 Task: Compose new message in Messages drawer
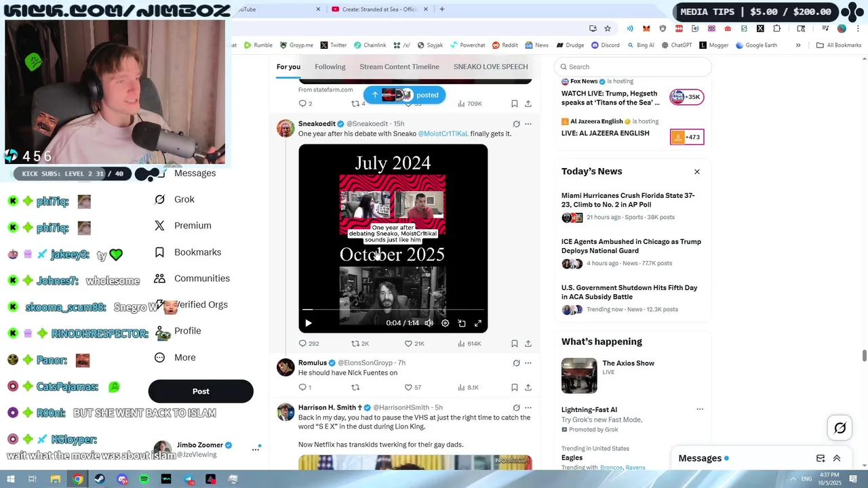pyautogui.click(x=821, y=458)
